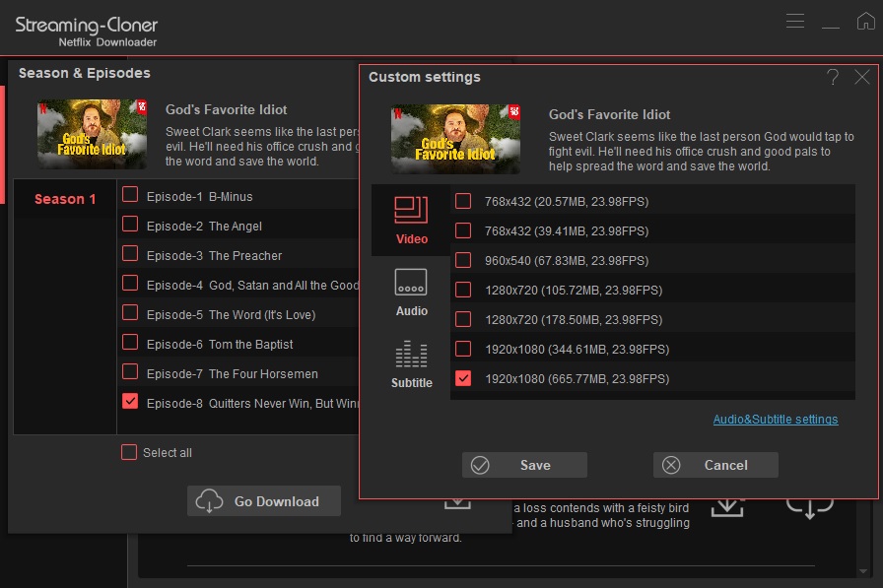Click 'Season & Episodes' panel heading
The height and width of the screenshot is (588, 883).
[x=85, y=74]
